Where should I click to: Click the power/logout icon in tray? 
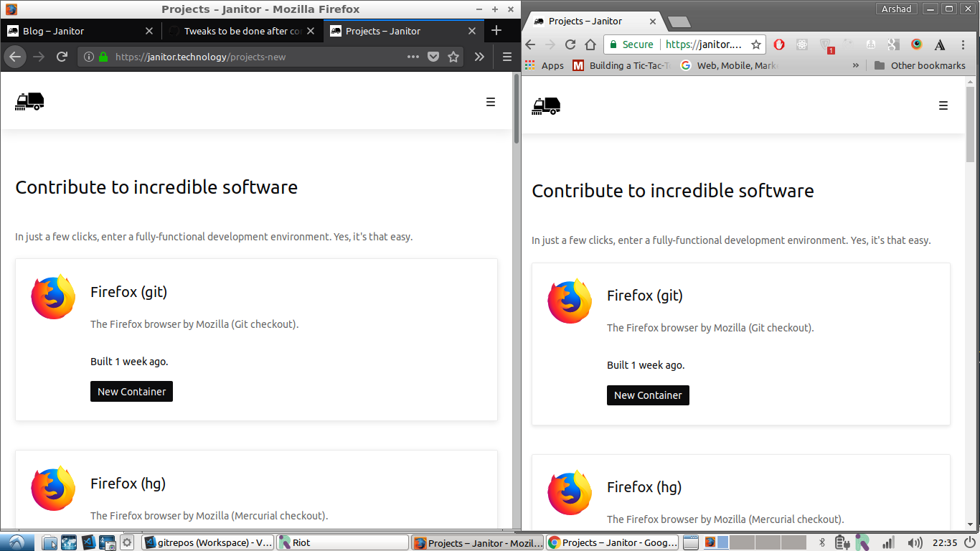click(x=970, y=543)
